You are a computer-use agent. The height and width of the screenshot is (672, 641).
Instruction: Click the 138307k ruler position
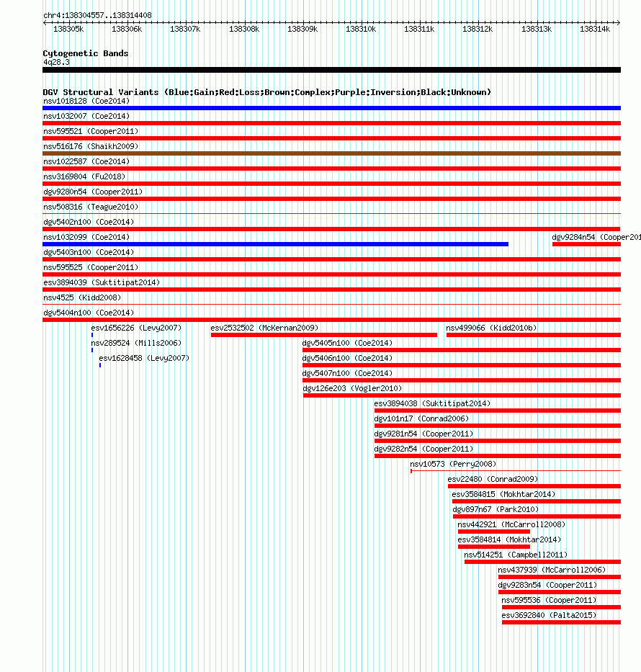pyautogui.click(x=185, y=29)
